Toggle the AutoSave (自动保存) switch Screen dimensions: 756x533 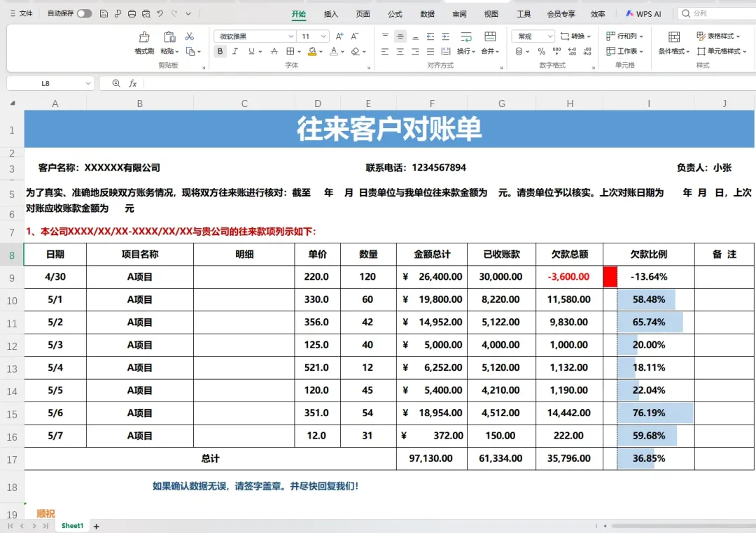[85, 13]
